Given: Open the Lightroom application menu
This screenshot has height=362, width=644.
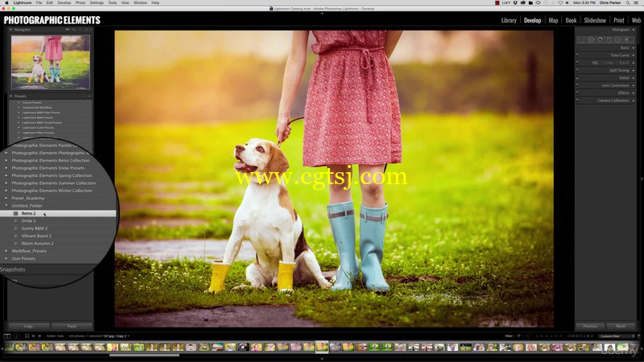Looking at the screenshot, I should 23,2.
